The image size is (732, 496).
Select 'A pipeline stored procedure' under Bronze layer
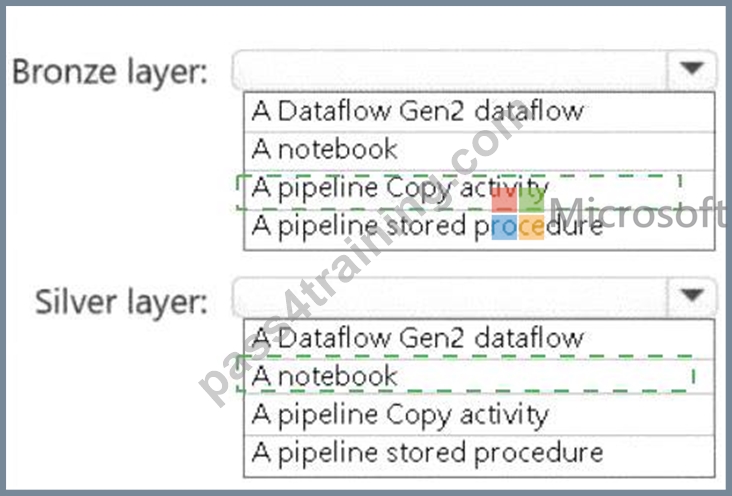(x=479, y=228)
